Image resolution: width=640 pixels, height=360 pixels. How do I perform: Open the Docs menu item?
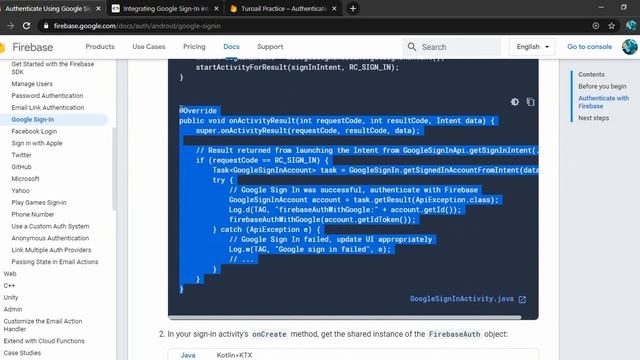[x=231, y=47]
